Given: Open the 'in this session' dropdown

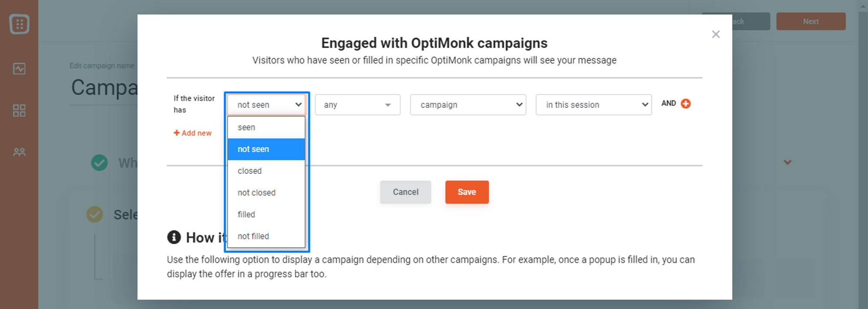Looking at the screenshot, I should click(x=594, y=105).
